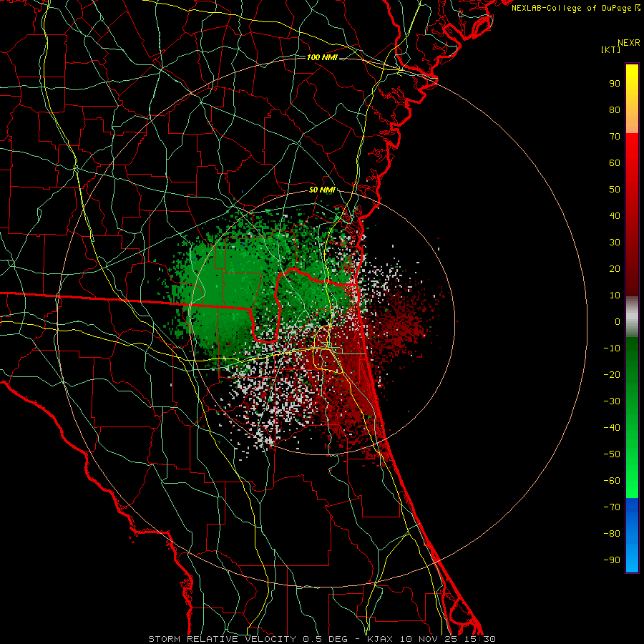Click the -20 value on velocity scale

[x=612, y=374]
